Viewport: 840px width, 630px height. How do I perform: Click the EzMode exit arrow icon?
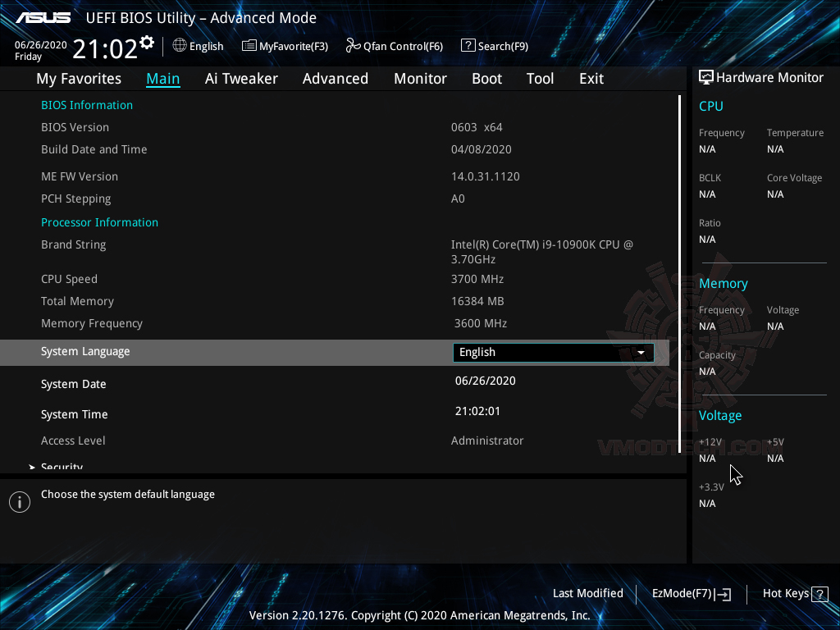(x=724, y=594)
